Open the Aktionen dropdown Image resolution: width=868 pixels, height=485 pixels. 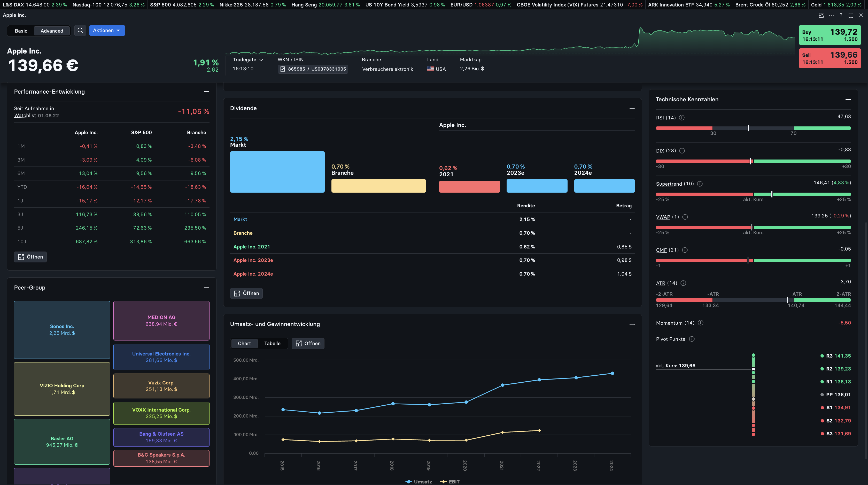click(x=107, y=30)
